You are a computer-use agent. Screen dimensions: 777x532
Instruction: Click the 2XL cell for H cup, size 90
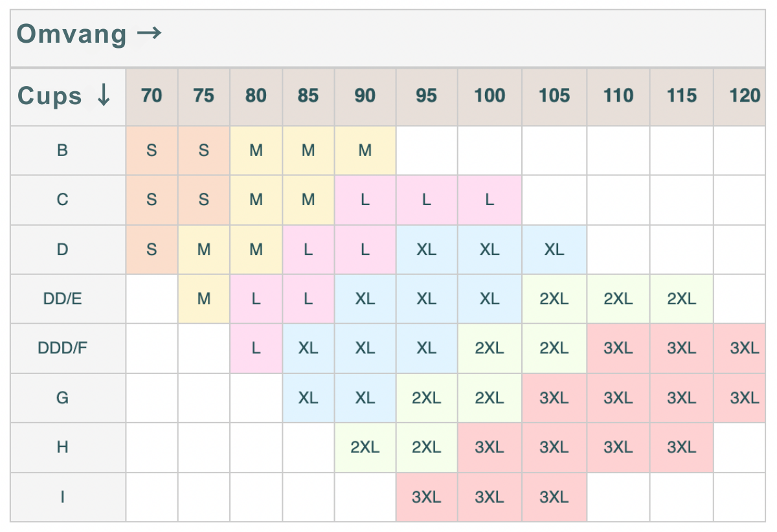pos(365,447)
